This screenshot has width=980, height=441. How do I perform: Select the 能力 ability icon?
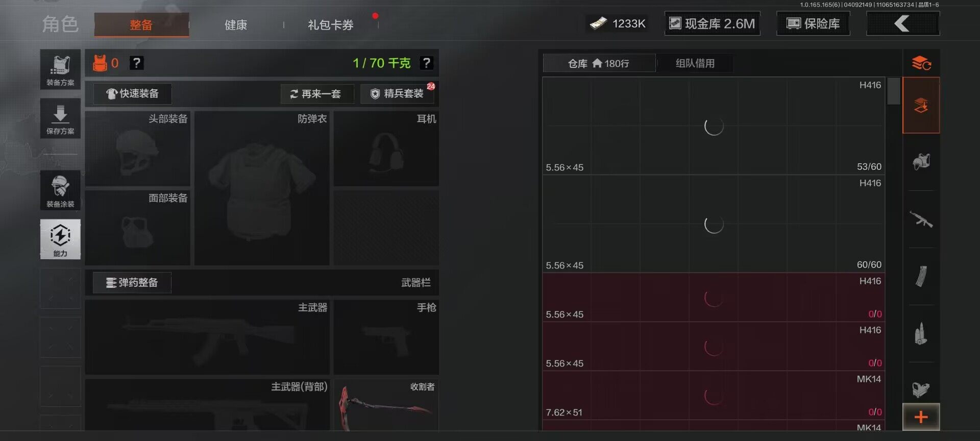click(60, 239)
